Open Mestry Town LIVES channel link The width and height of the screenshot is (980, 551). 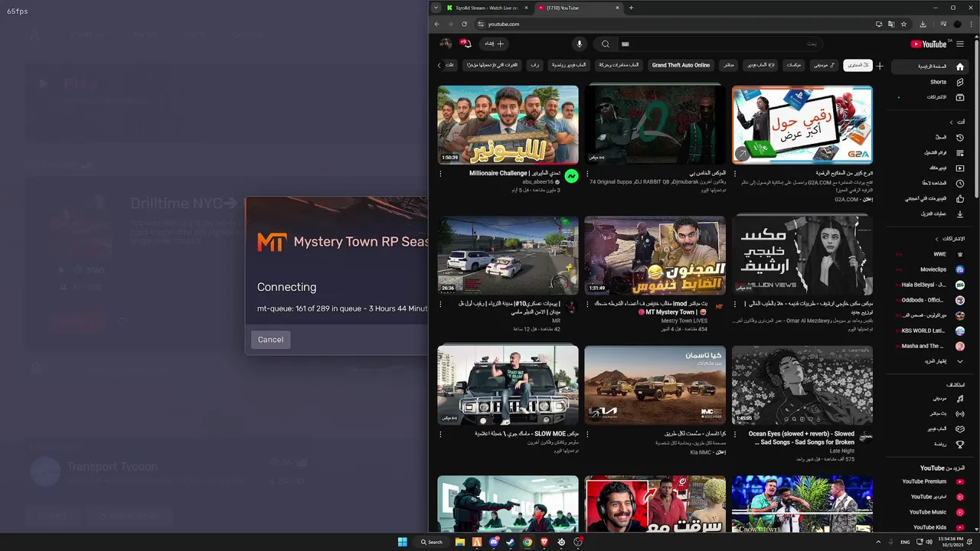[684, 321]
